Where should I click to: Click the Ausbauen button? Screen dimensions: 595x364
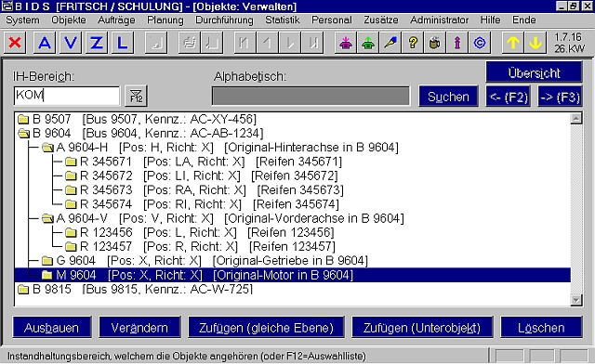pos(52,327)
